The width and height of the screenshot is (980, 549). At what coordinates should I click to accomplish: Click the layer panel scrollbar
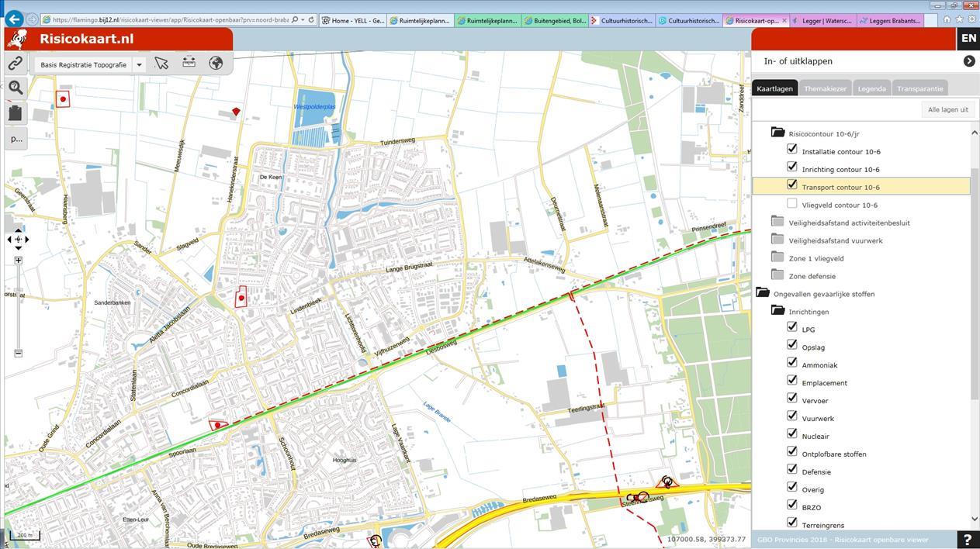point(975,284)
